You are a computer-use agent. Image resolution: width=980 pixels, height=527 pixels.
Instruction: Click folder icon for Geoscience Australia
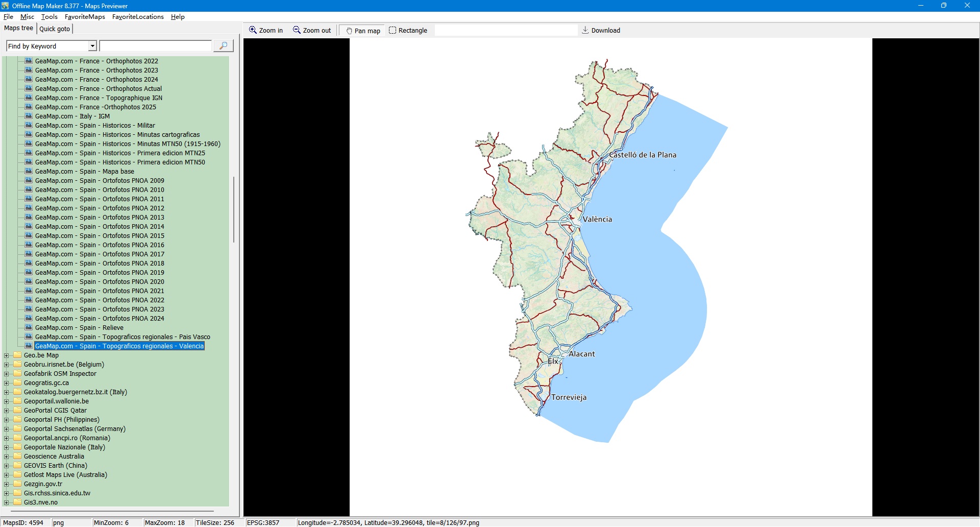tap(18, 457)
